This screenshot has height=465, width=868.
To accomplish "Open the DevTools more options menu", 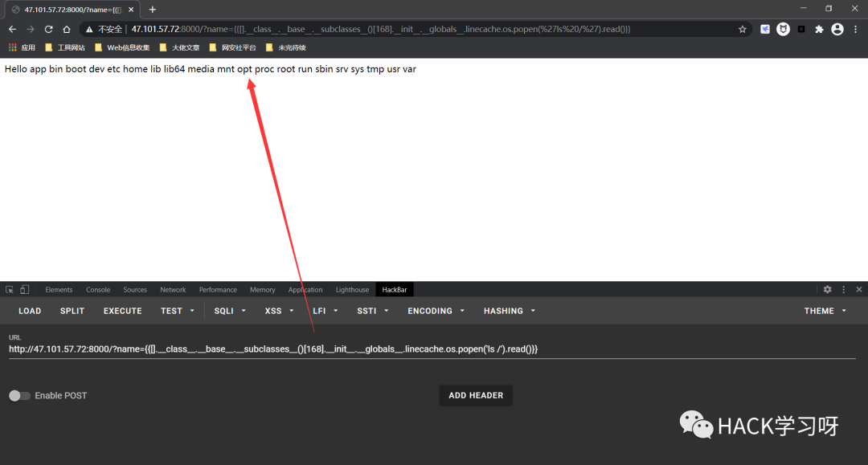I will coord(844,290).
